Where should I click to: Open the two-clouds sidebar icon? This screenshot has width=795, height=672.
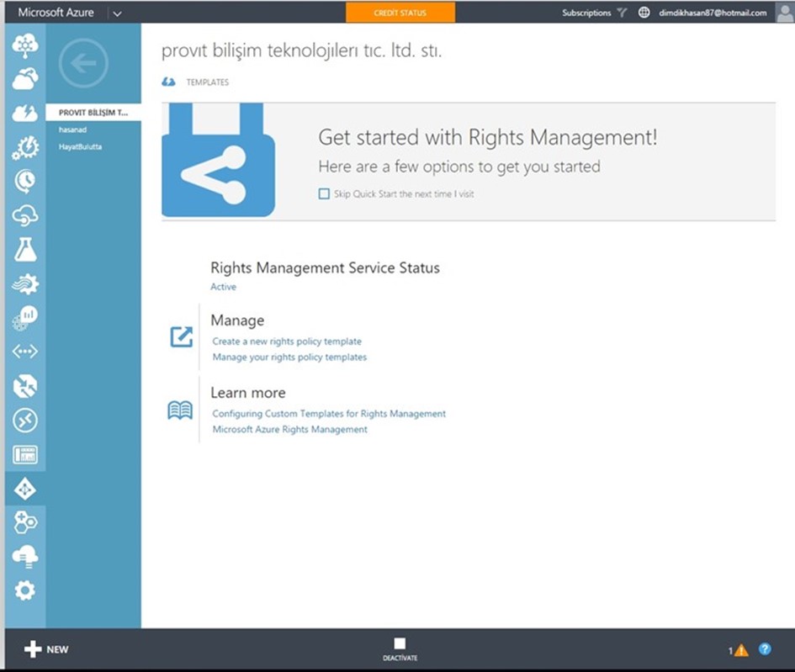(x=25, y=79)
